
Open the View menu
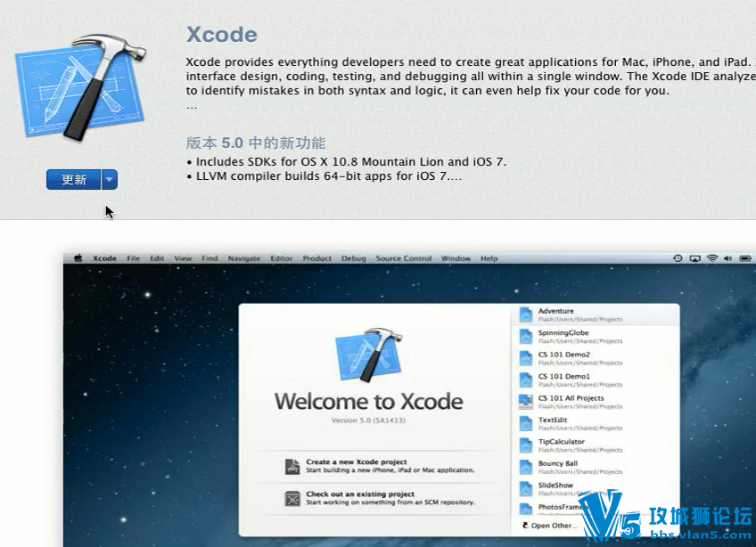tap(184, 258)
